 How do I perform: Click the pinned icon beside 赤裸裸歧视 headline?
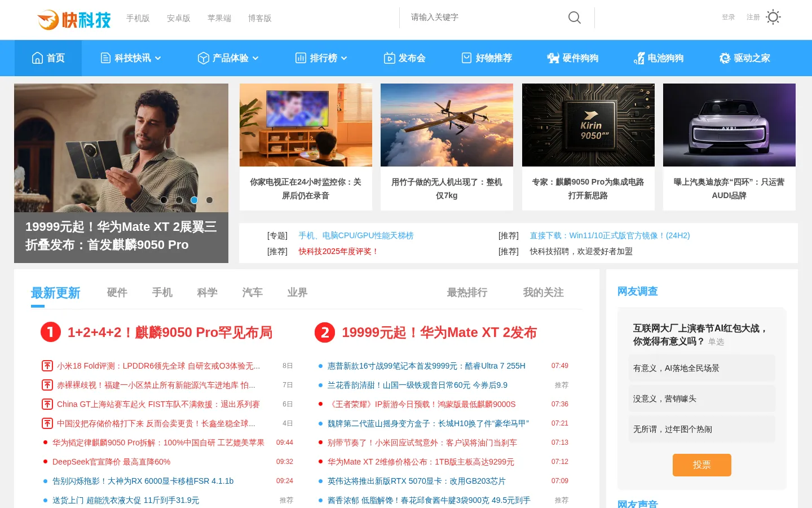click(47, 385)
